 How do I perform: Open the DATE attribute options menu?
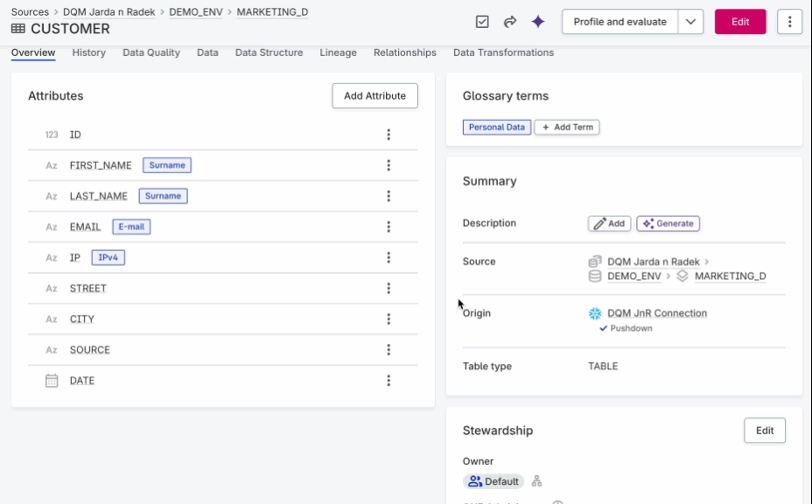click(x=388, y=381)
